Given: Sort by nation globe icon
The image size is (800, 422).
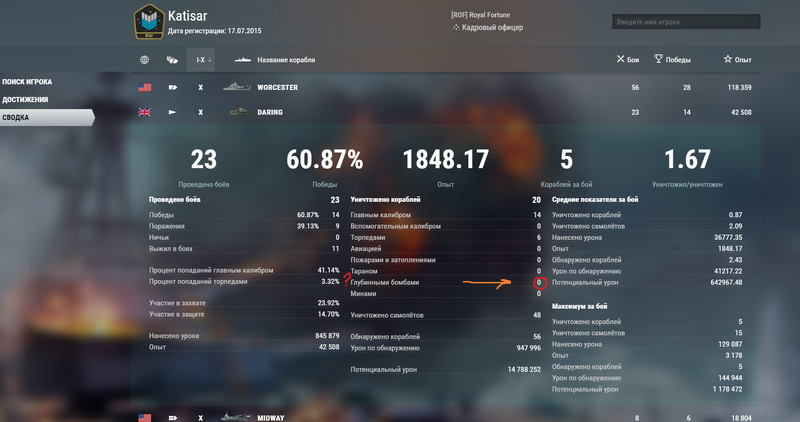Looking at the screenshot, I should pos(145,60).
